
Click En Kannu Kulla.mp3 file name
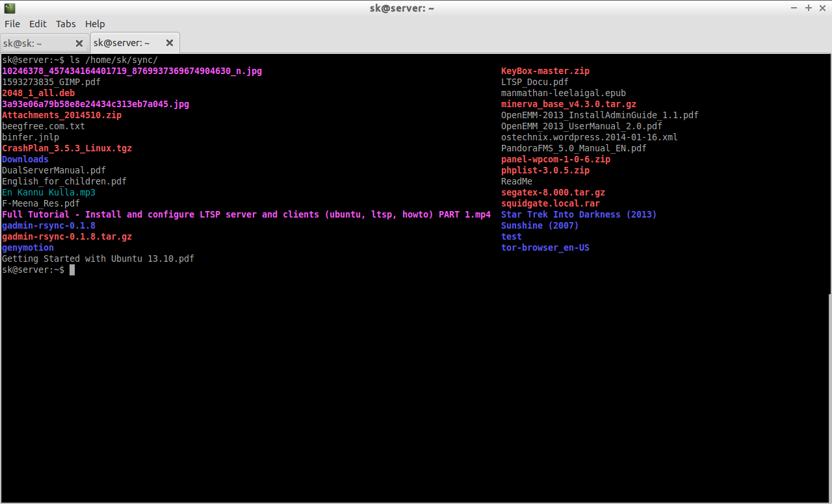(49, 192)
